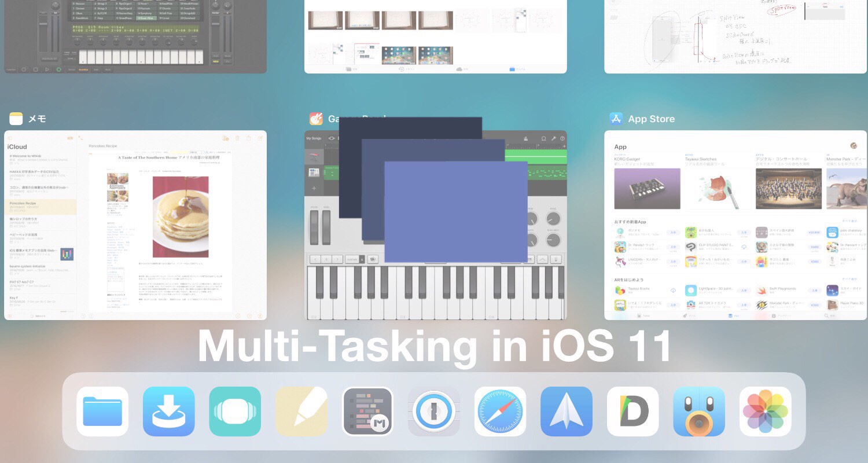The height and width of the screenshot is (463, 868).
Task: Add a track with the plus in GarageBand
Action: tap(314, 188)
